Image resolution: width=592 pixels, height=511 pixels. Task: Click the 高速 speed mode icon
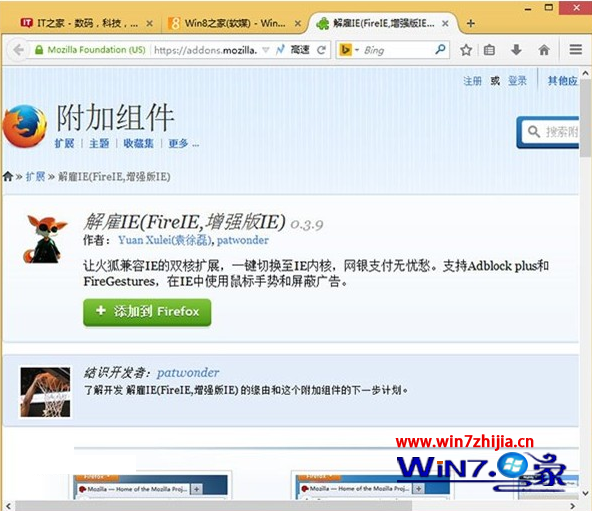280,50
